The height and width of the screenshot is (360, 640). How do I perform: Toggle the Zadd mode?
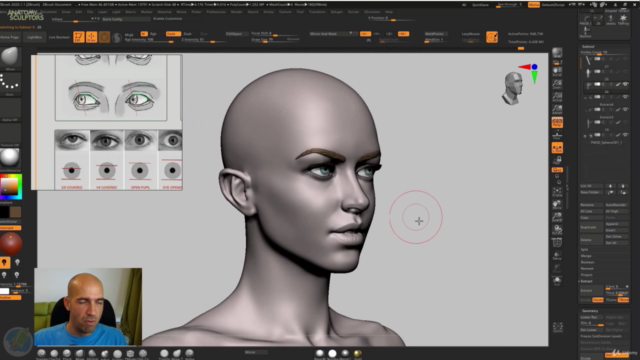(x=173, y=34)
